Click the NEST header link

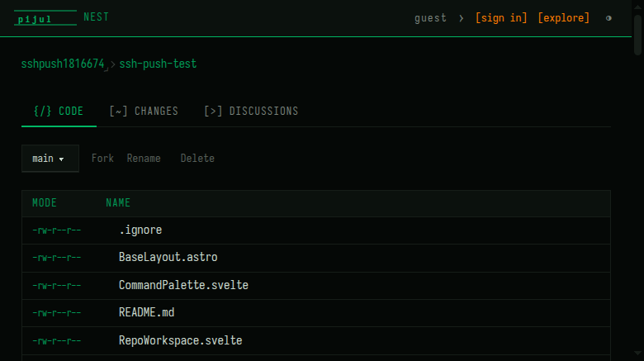[x=96, y=17]
